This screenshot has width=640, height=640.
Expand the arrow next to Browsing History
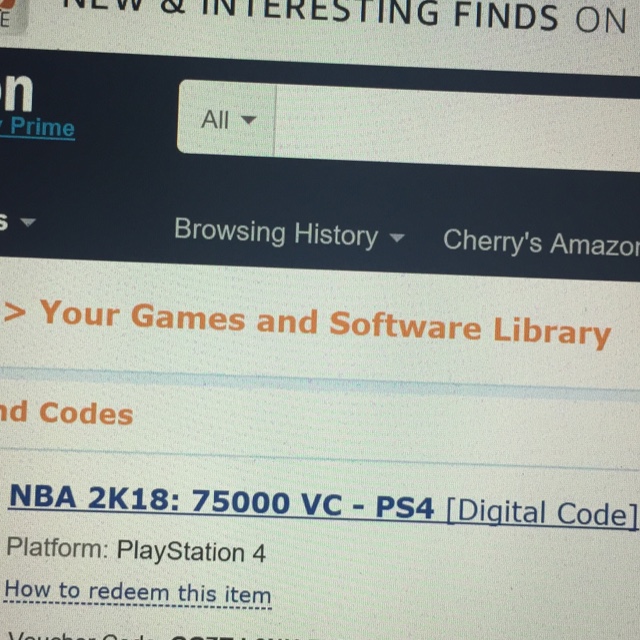pos(397,238)
